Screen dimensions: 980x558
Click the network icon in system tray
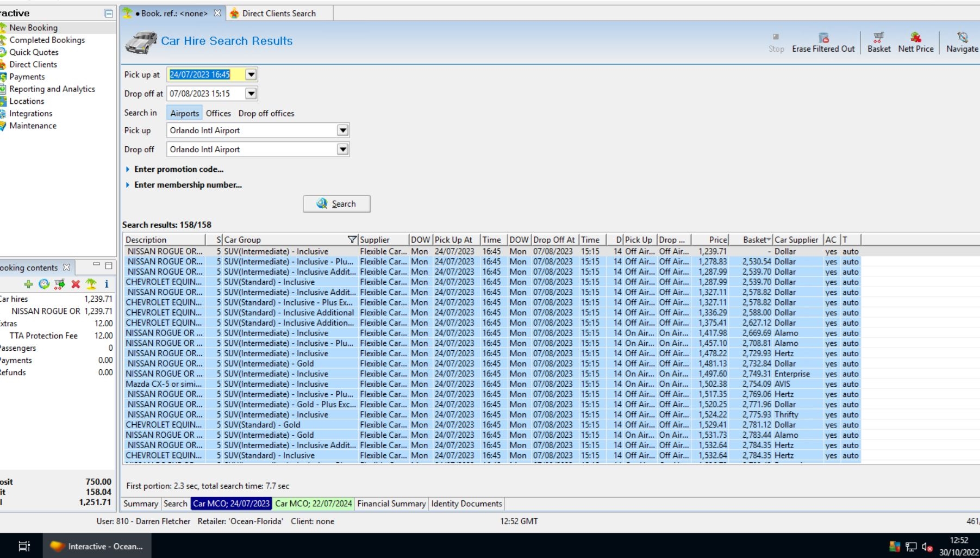911,547
